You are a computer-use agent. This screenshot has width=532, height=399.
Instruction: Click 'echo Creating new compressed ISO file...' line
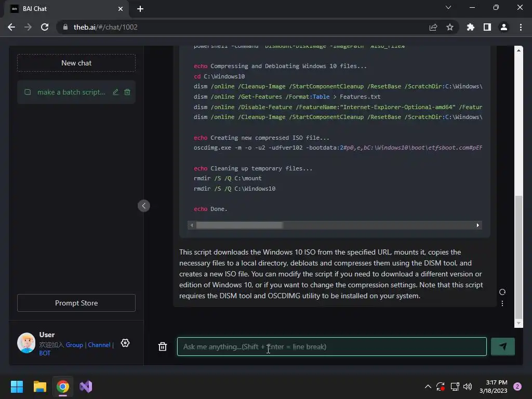[x=261, y=138]
